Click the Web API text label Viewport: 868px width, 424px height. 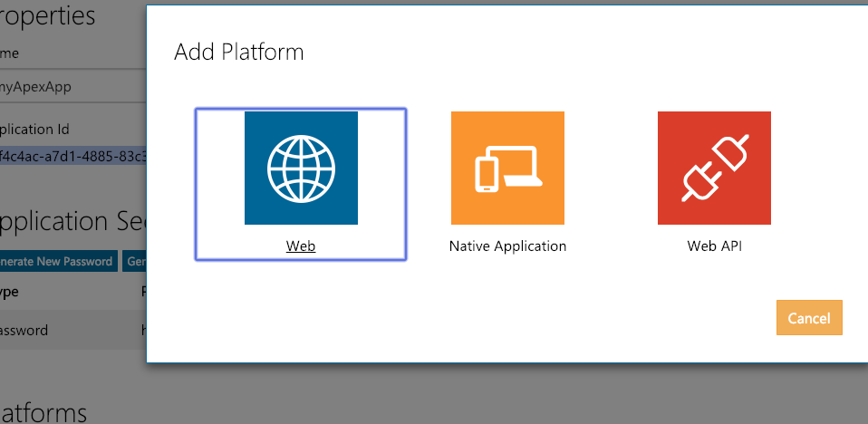pyautogui.click(x=714, y=246)
